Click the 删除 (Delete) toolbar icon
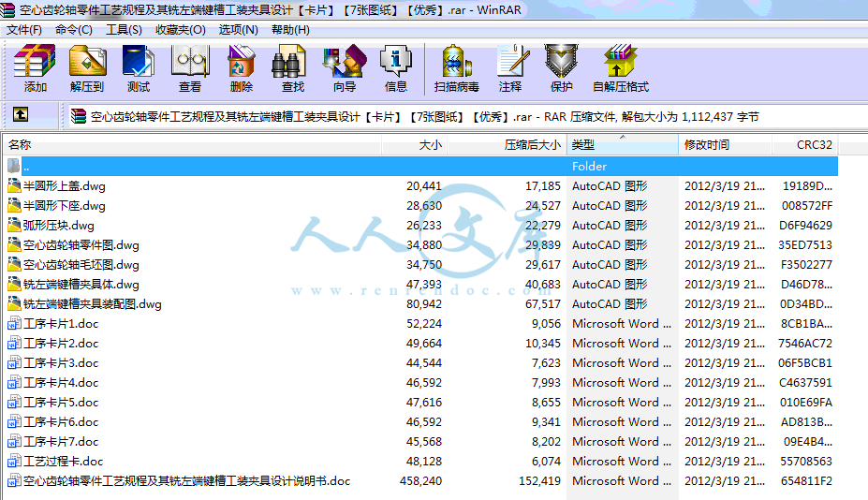Image resolution: width=868 pixels, height=500 pixels. pos(242,61)
